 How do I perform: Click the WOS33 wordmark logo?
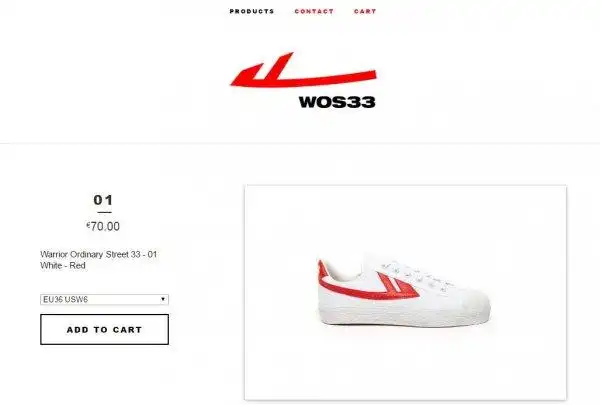click(337, 102)
